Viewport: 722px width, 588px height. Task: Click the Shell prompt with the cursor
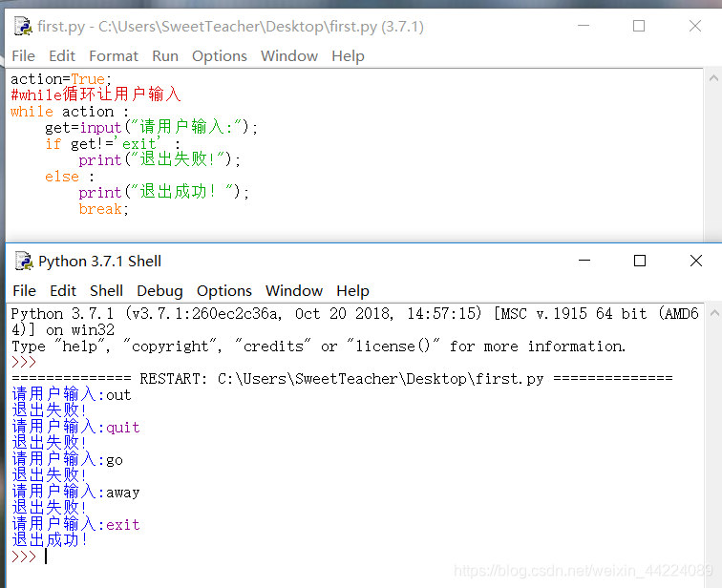(x=30, y=556)
